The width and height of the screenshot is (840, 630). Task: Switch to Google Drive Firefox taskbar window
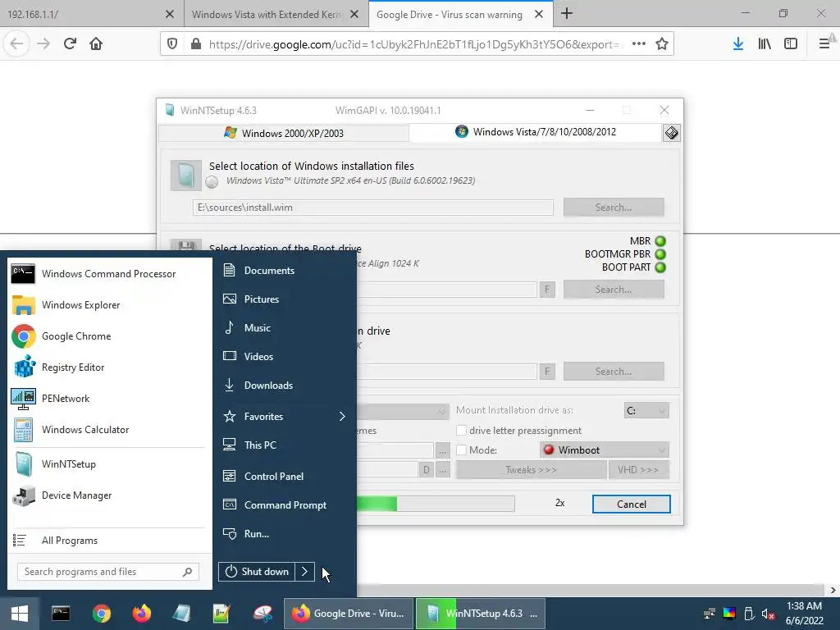(x=348, y=614)
